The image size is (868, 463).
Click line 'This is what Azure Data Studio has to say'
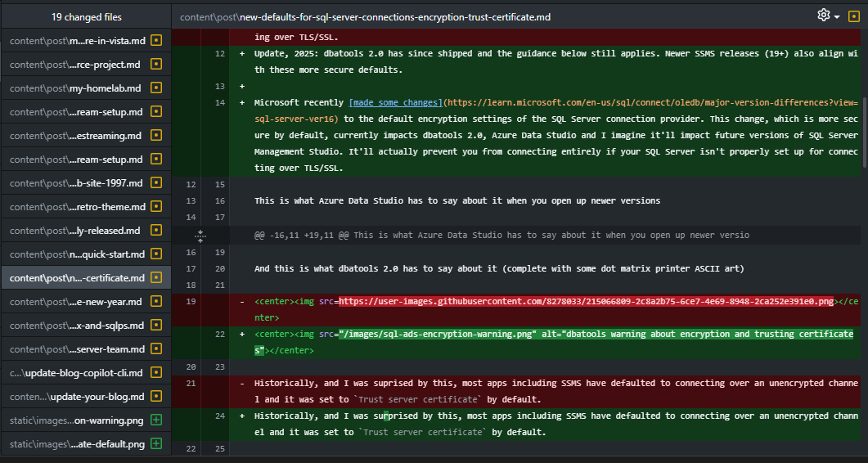pos(457,200)
